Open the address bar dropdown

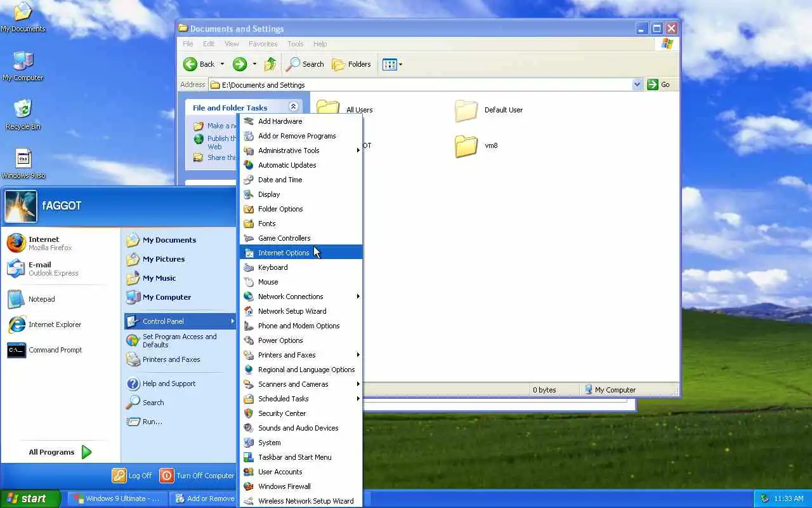(638, 84)
